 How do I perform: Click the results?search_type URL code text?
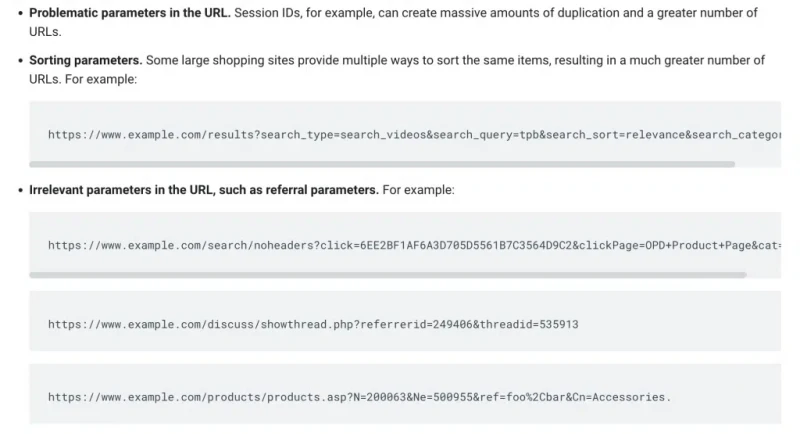click(x=414, y=135)
